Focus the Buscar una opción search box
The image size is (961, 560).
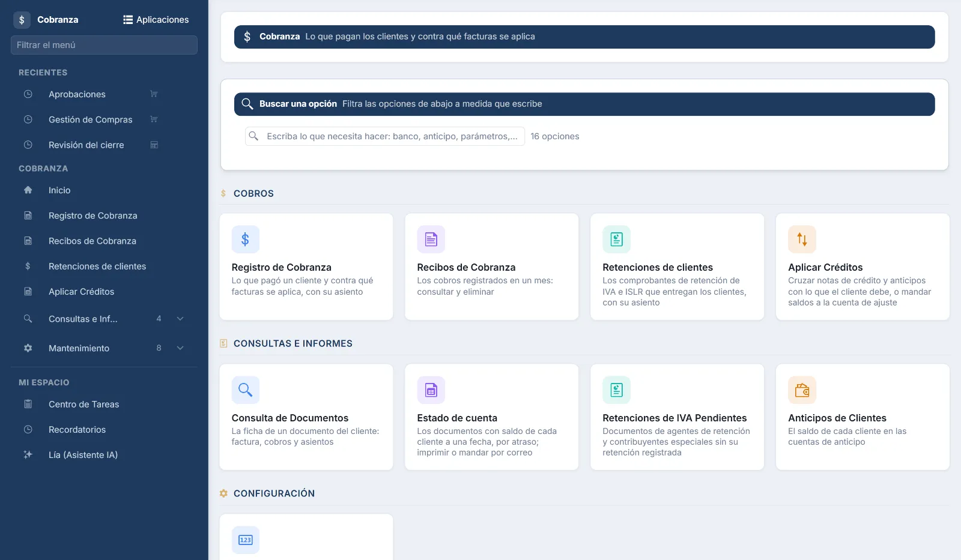point(385,136)
